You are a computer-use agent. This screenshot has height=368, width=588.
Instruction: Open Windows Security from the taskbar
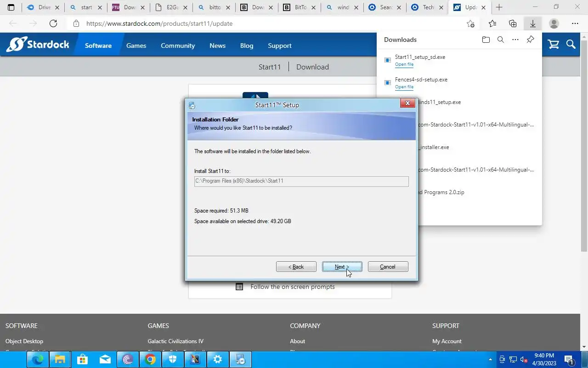pos(173,360)
